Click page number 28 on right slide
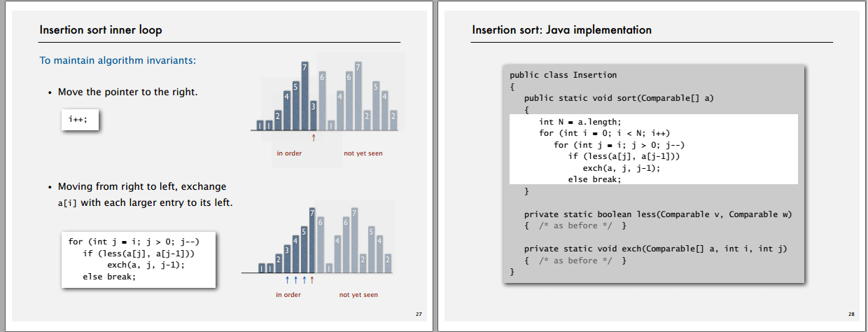868x332 pixels. coord(851,314)
